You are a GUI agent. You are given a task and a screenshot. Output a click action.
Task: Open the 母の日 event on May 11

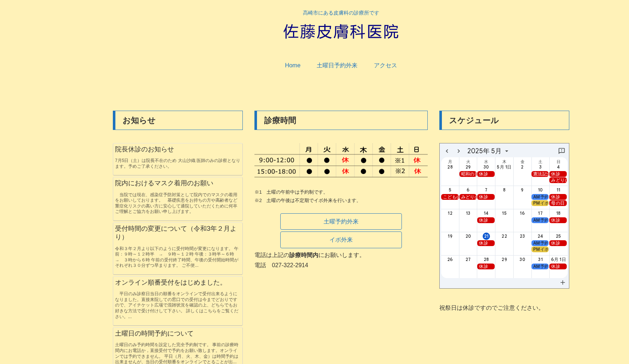(558, 203)
